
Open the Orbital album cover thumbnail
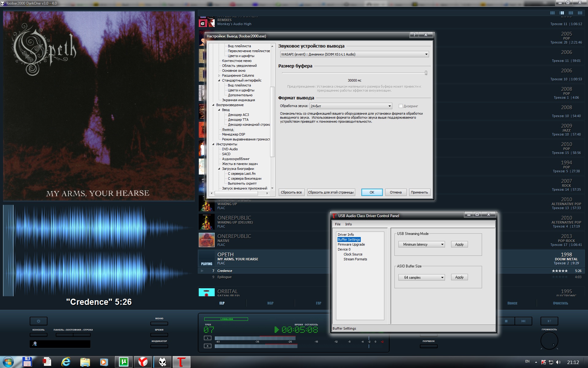(x=206, y=292)
